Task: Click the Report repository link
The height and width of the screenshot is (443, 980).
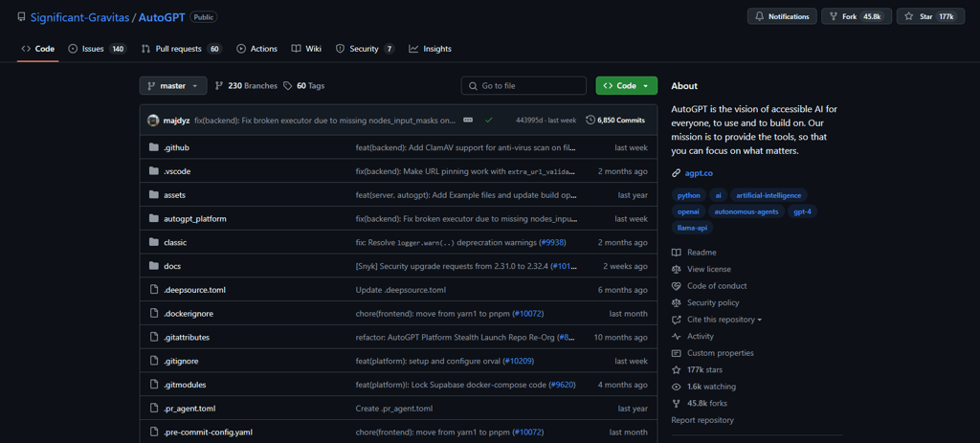Action: click(702, 420)
